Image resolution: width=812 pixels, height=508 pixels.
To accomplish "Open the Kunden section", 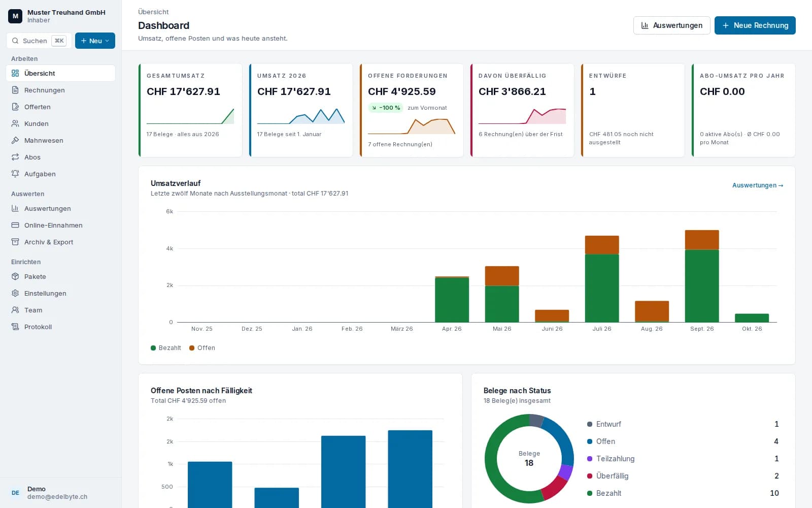I will click(61, 123).
